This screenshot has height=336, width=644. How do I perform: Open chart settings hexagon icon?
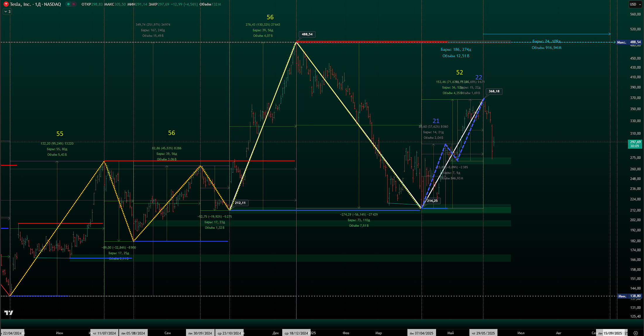pyautogui.click(x=636, y=333)
